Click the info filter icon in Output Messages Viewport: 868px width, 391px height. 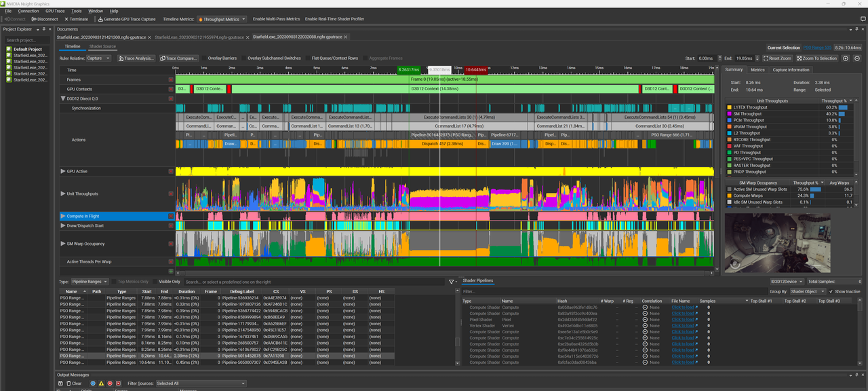click(x=93, y=384)
